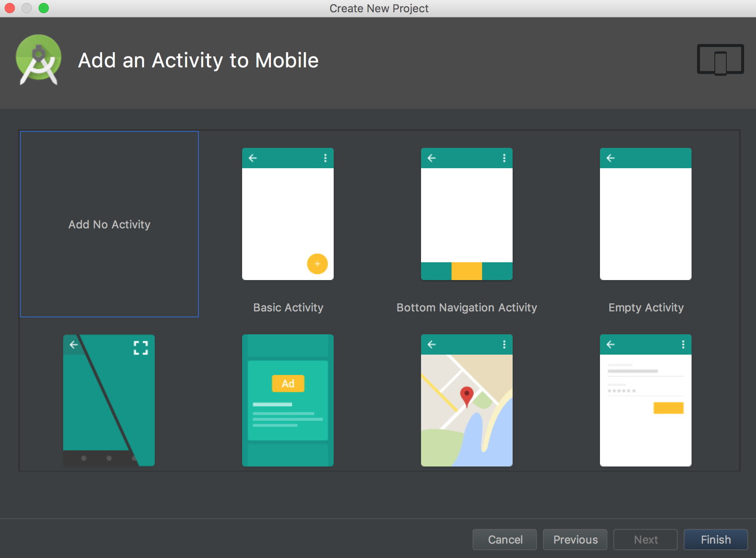
Task: Select the Login Activity template thumbnail
Action: pos(646,400)
